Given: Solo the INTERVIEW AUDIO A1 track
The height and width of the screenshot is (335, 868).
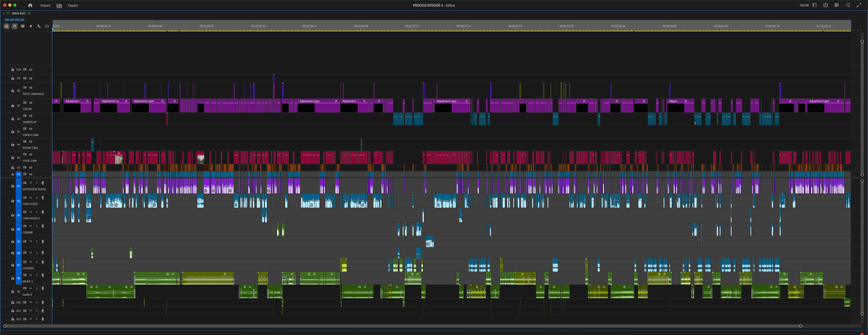Looking at the screenshot, I should (x=36, y=184).
